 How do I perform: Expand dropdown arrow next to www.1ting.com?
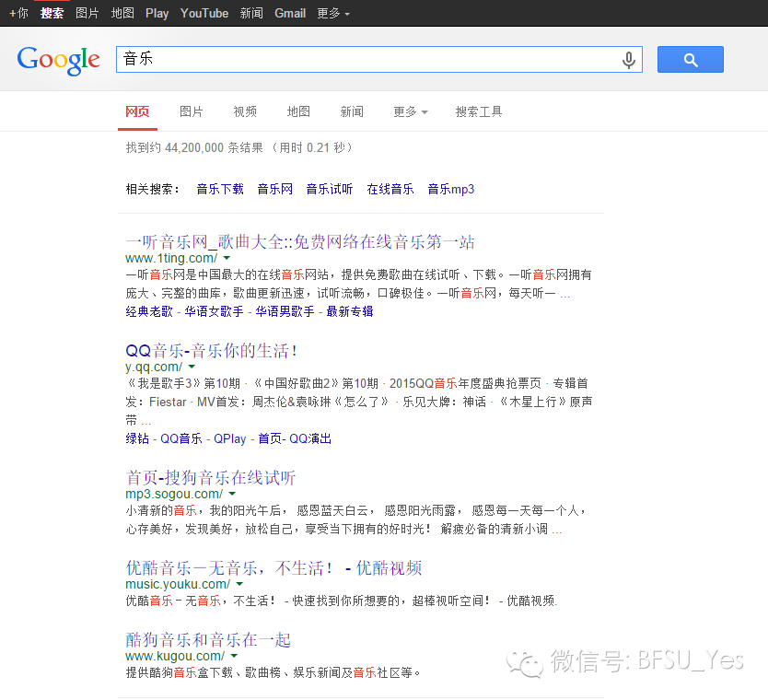click(x=227, y=258)
